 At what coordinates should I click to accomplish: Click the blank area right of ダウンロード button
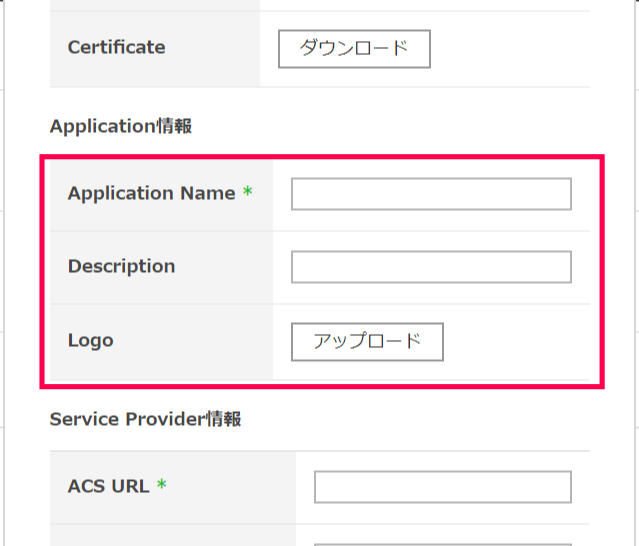click(x=510, y=48)
